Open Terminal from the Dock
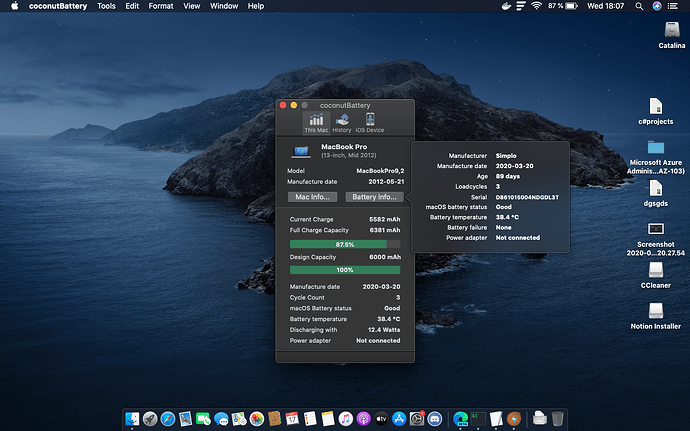The width and height of the screenshot is (690, 431). [x=478, y=418]
